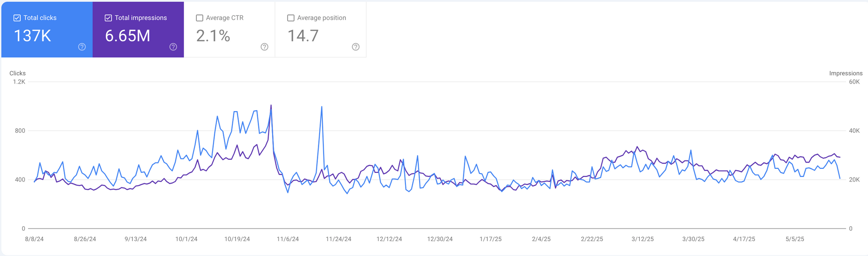868x256 pixels.
Task: Click the 20K right axis value
Action: 854,179
